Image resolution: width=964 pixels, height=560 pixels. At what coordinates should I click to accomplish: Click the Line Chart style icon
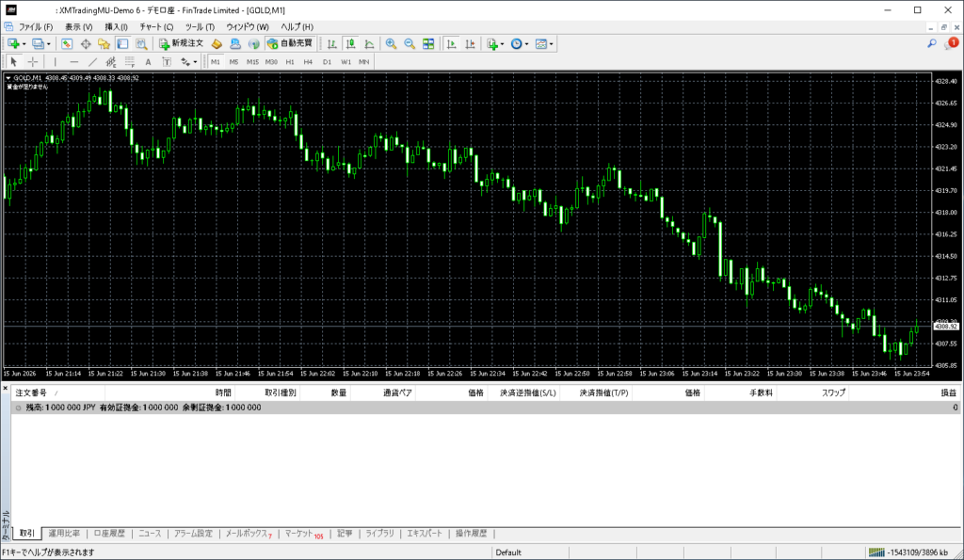(x=369, y=43)
